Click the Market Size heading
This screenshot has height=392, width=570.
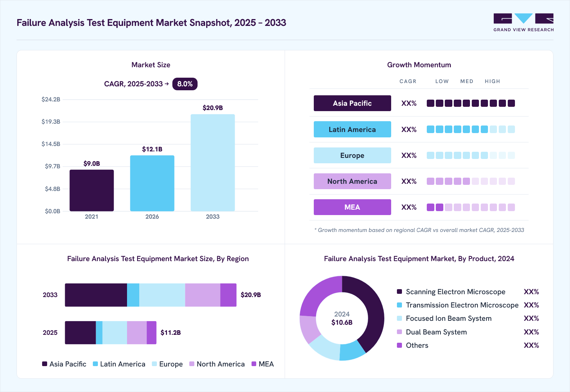pyautogui.click(x=151, y=65)
